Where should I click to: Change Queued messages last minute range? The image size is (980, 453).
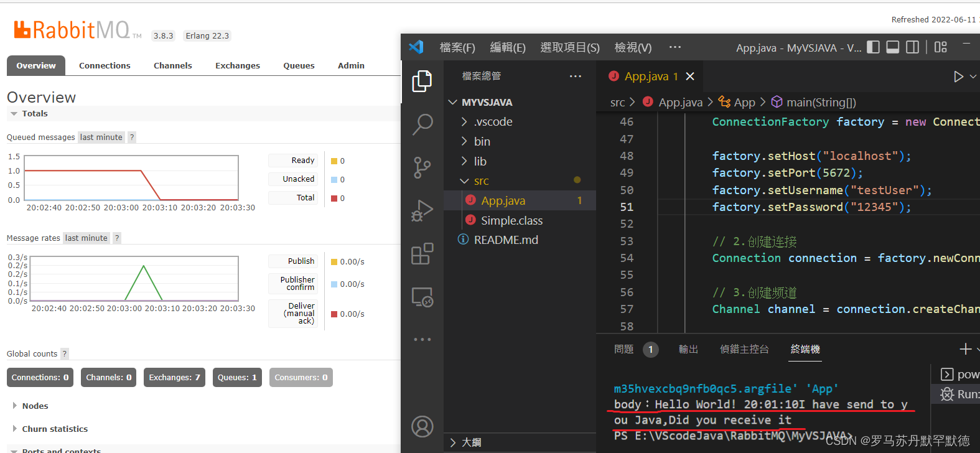pyautogui.click(x=101, y=137)
